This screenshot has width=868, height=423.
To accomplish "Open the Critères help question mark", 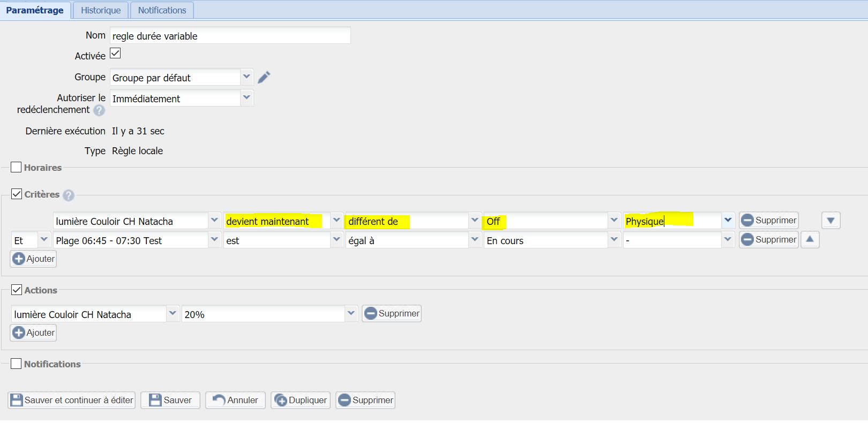I will 69,195.
